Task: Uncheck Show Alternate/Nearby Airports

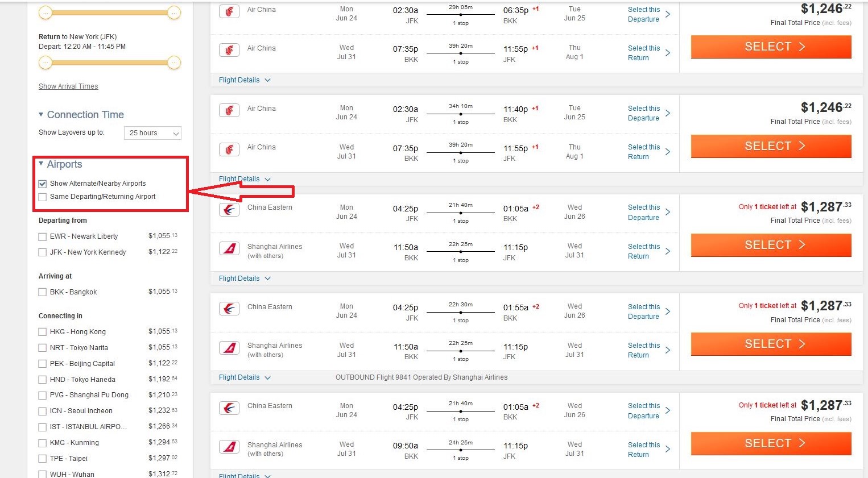Action: click(43, 184)
